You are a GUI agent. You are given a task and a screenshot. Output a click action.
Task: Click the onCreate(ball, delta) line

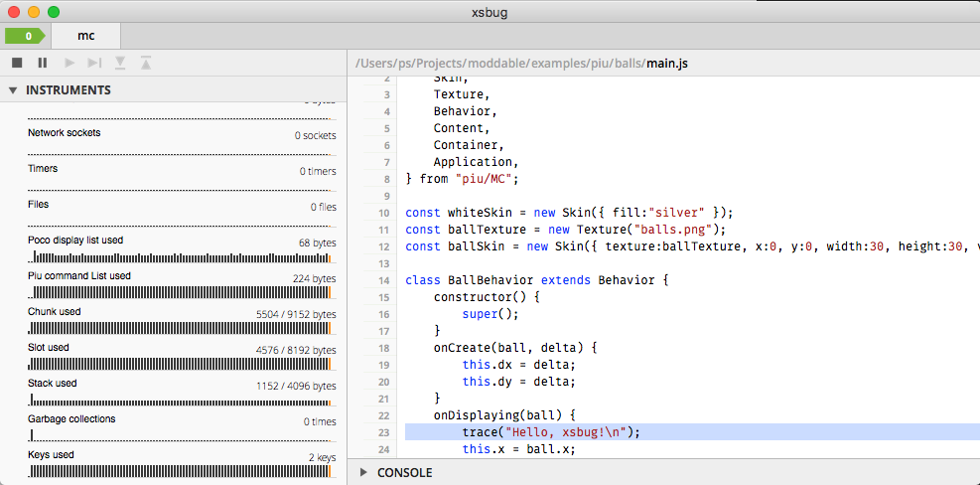pyautogui.click(x=515, y=347)
